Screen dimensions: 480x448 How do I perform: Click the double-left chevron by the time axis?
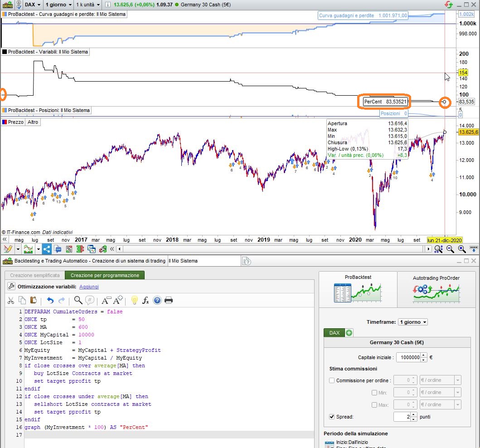[5, 239]
